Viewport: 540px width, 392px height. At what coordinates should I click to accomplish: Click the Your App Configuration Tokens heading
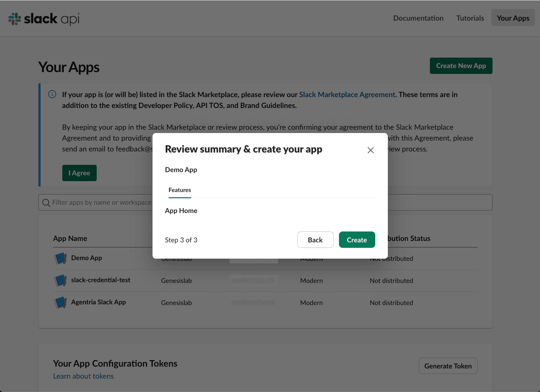115,363
